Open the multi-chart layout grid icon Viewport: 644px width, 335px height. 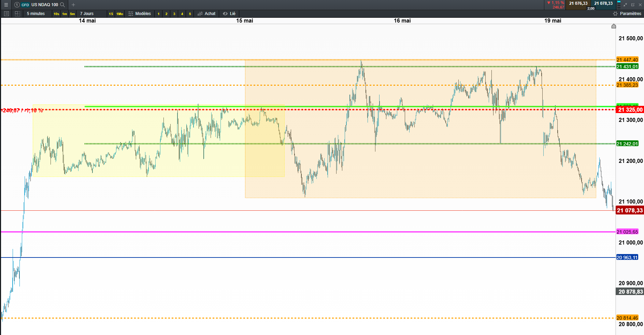(x=17, y=14)
